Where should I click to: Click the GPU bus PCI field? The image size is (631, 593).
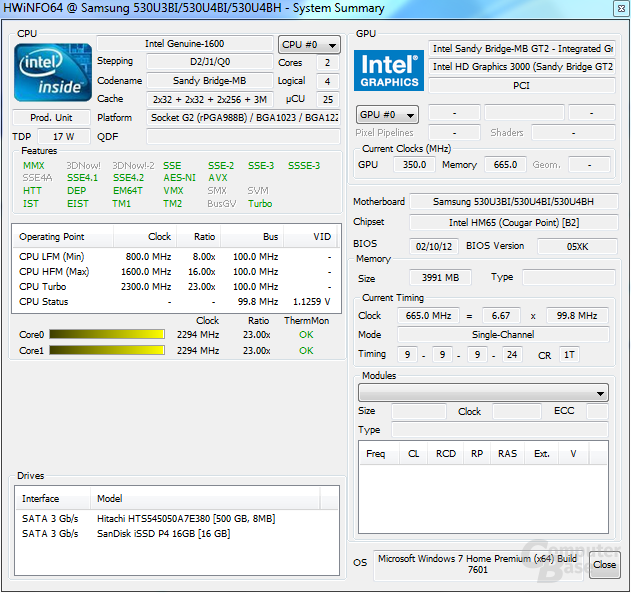pyautogui.click(x=522, y=85)
